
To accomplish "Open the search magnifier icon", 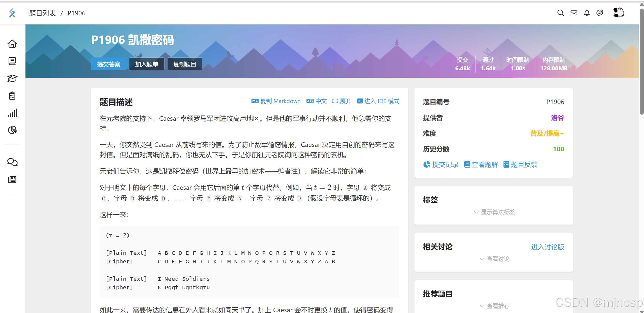I will point(561,13).
